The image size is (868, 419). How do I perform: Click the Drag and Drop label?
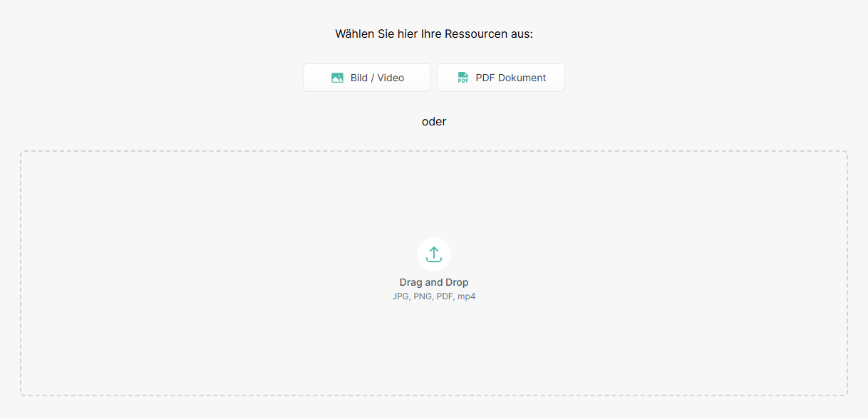pyautogui.click(x=434, y=282)
